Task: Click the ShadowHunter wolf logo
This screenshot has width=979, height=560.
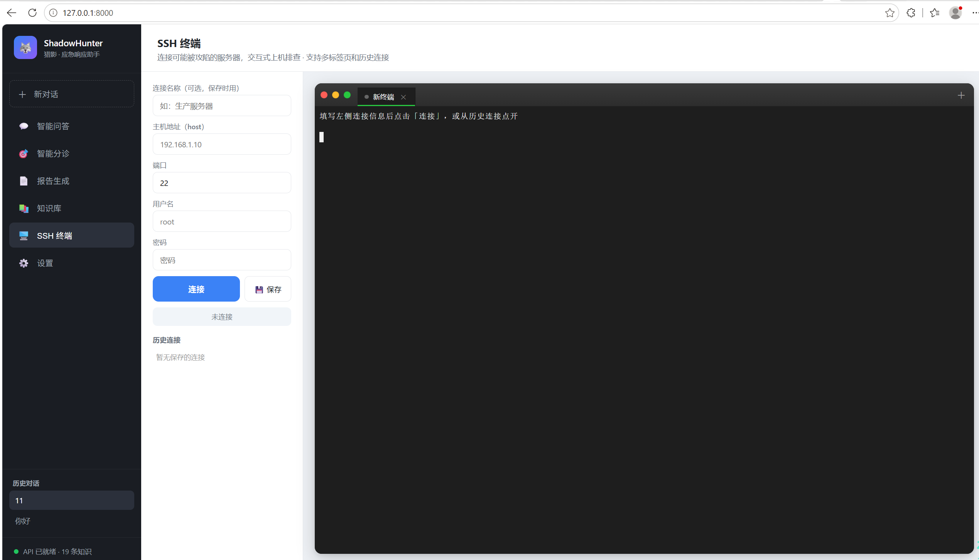Action: coord(25,47)
